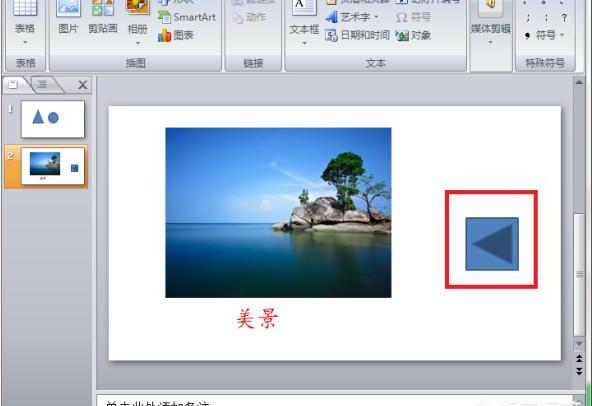Click the 文本框 text box icon
Image resolution: width=592 pixels, height=406 pixels.
tap(304, 8)
